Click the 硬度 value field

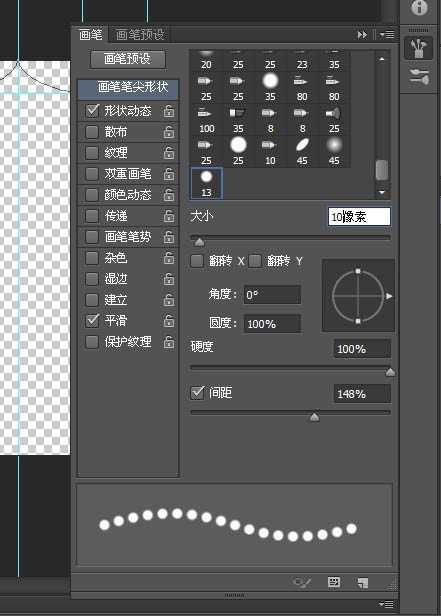click(362, 349)
